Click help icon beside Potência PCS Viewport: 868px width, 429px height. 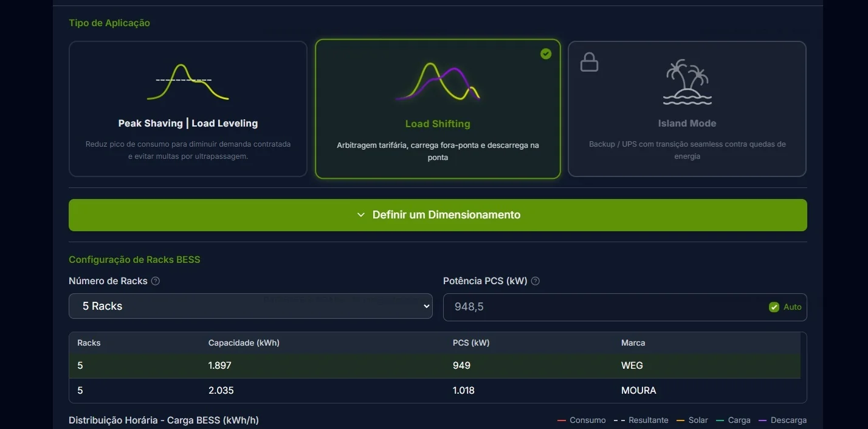pos(536,281)
